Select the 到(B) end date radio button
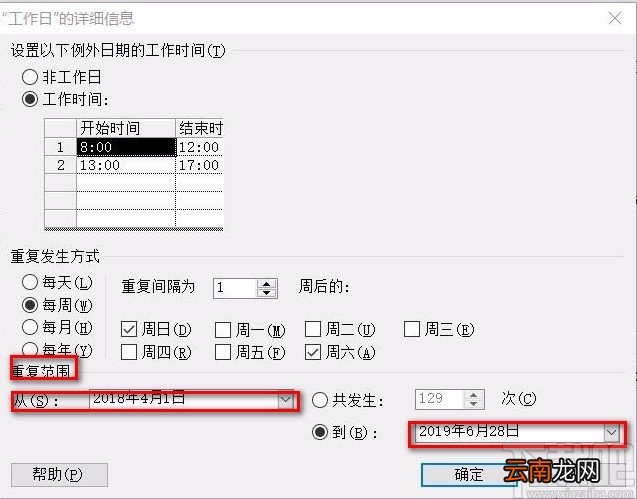The width and height of the screenshot is (637, 499). coord(320,432)
